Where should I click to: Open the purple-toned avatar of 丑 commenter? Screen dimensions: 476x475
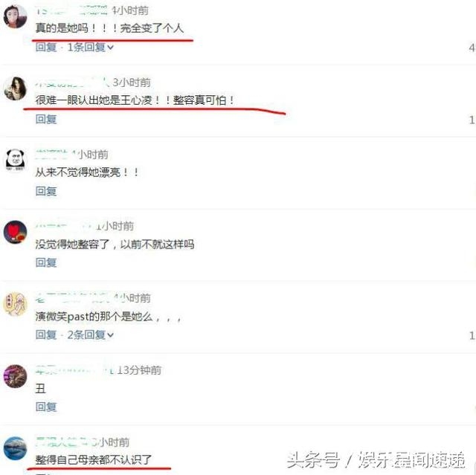[15, 376]
